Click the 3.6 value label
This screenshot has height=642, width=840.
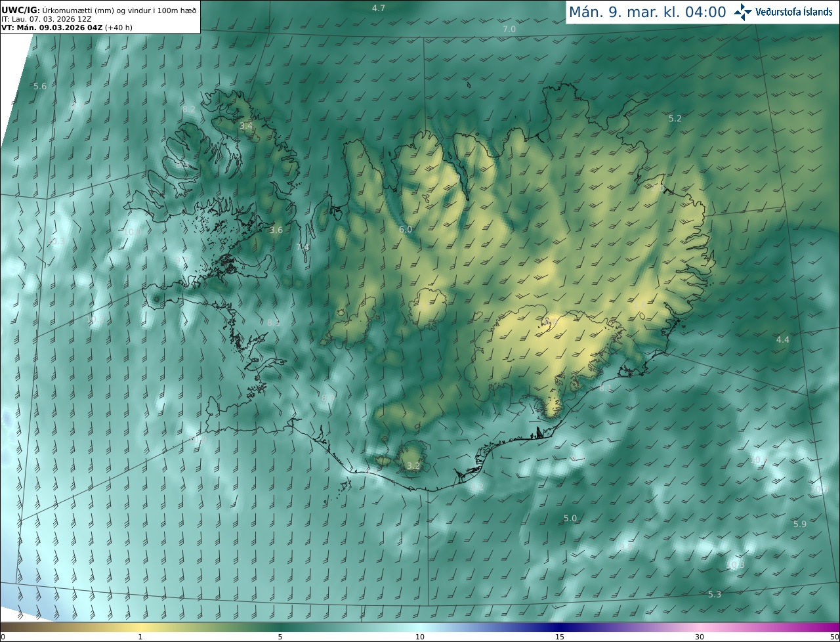[x=276, y=230]
